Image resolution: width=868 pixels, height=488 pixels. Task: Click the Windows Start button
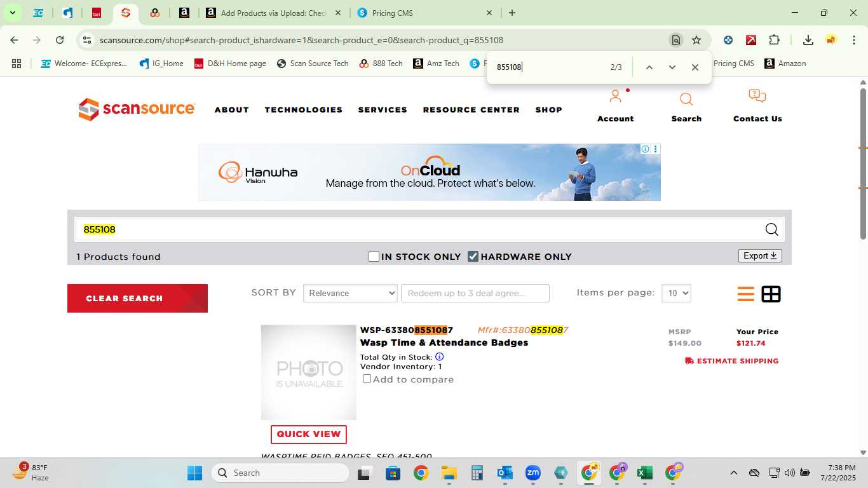pos(194,473)
